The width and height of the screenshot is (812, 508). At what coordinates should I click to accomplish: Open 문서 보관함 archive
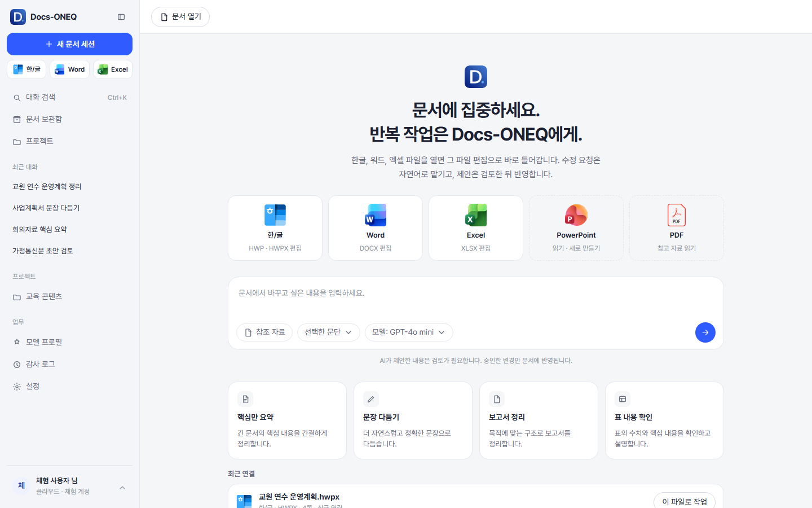69,119
